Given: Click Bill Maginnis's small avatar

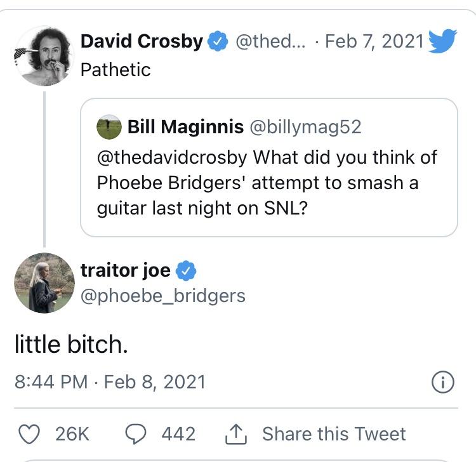Looking at the screenshot, I should [109, 127].
